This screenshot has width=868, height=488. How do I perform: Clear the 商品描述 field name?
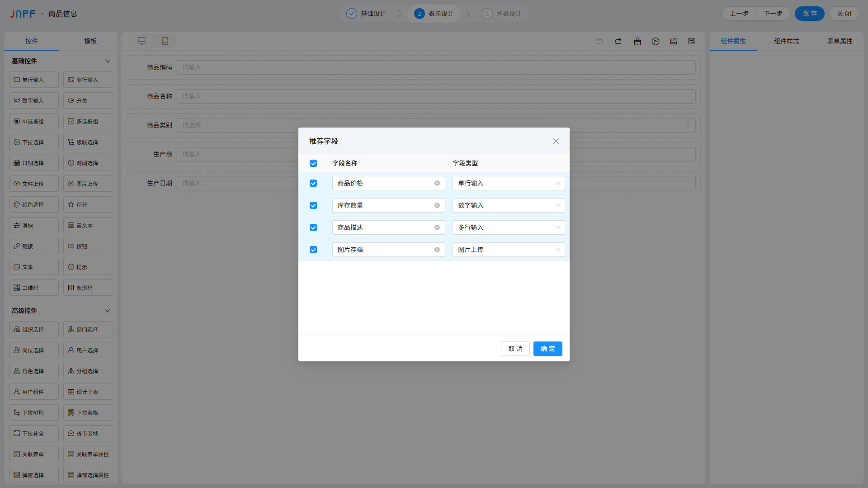(x=437, y=227)
